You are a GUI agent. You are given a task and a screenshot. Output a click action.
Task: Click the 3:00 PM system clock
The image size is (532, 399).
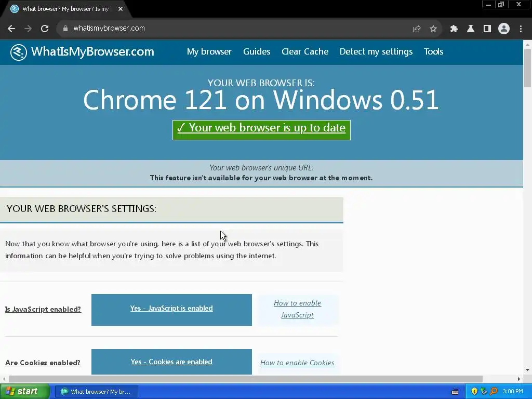pyautogui.click(x=513, y=392)
